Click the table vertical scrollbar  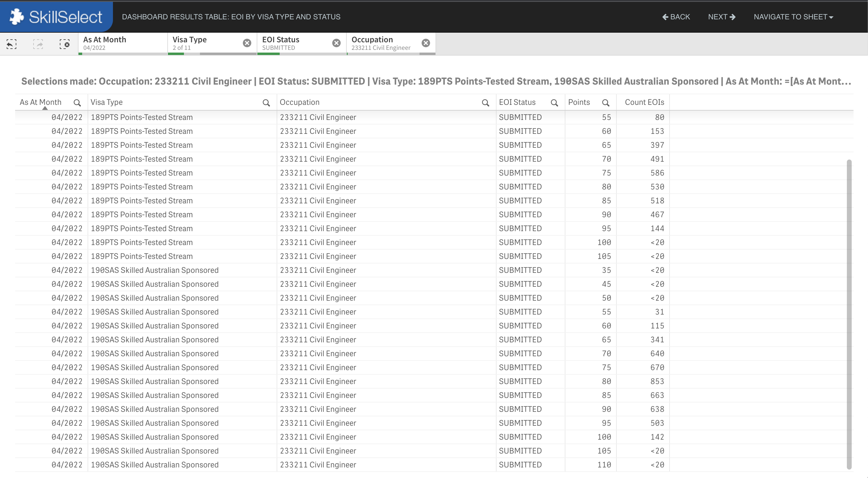(849, 314)
